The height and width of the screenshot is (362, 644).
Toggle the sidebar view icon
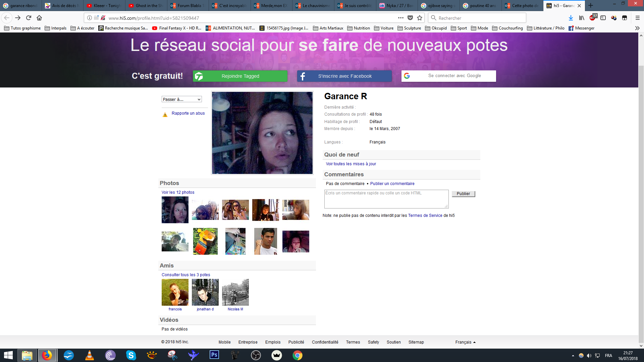[x=603, y=18]
